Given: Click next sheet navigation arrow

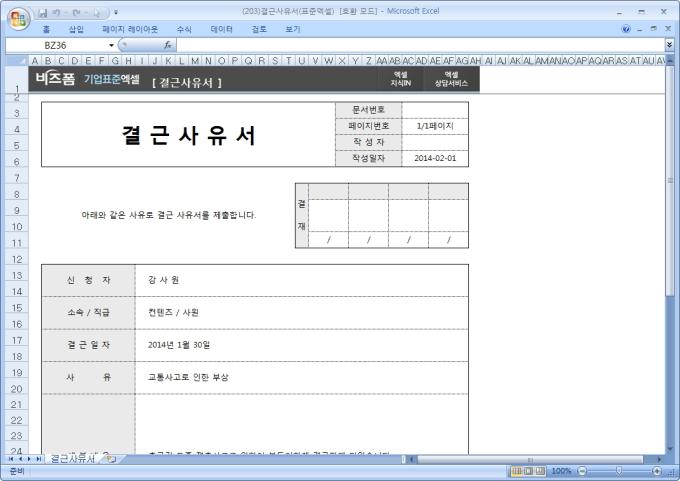Looking at the screenshot, I should tap(29, 458).
